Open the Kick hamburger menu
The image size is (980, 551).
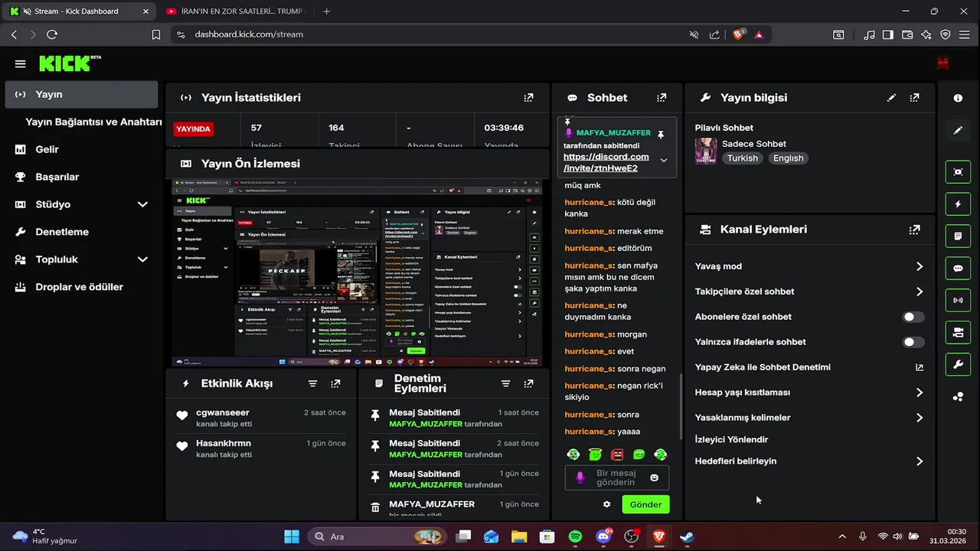(x=21, y=64)
